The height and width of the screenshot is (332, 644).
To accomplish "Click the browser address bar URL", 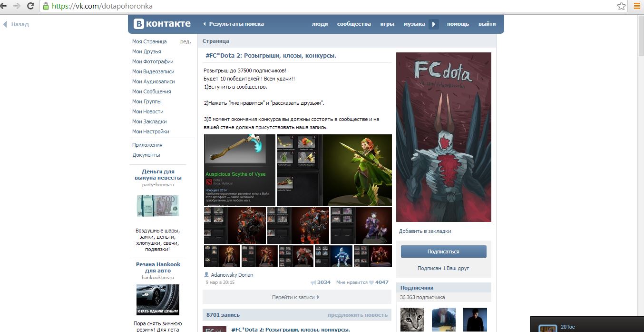I will 102,6.
